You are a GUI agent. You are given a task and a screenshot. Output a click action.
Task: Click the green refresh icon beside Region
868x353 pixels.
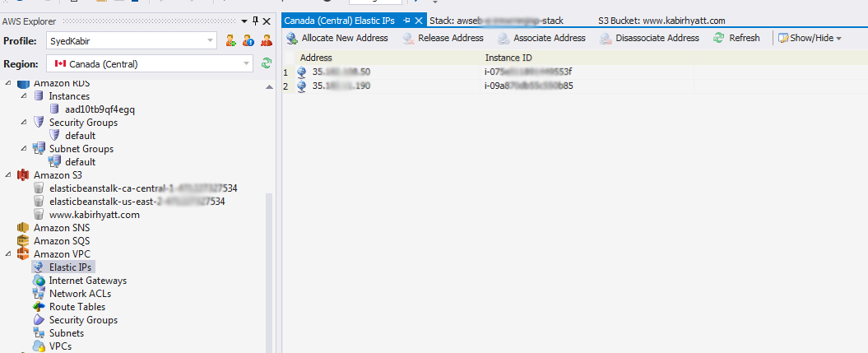tap(267, 63)
